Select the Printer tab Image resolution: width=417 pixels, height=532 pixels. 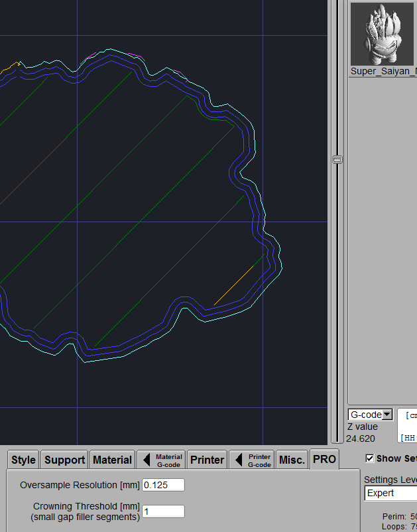206,460
